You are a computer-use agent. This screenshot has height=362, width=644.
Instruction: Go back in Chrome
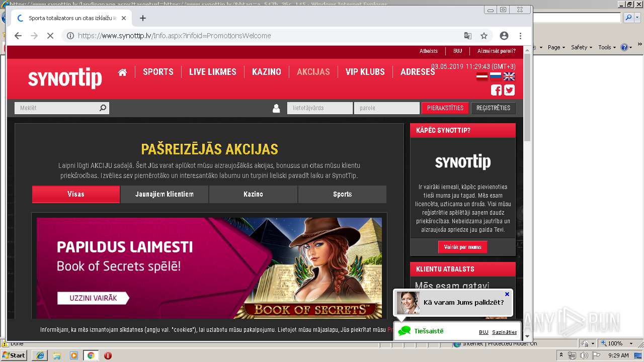(18, 36)
